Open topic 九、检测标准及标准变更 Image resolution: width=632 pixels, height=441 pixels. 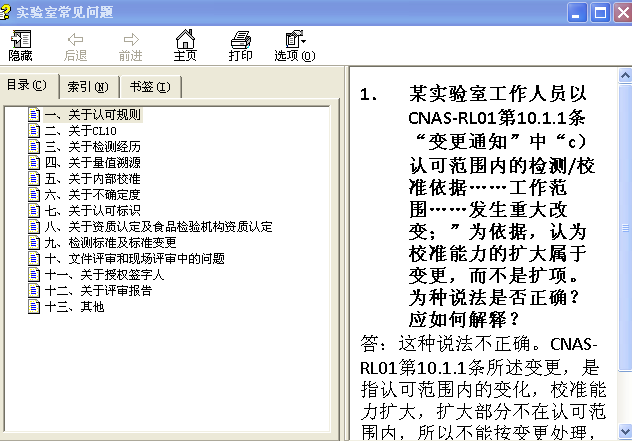coord(110,243)
